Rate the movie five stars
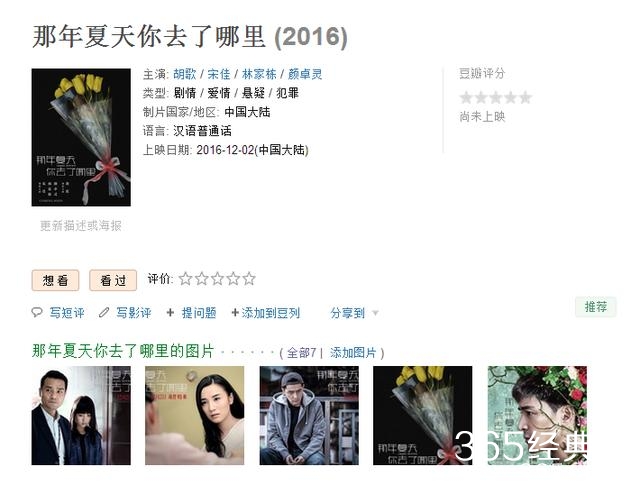 [x=249, y=279]
